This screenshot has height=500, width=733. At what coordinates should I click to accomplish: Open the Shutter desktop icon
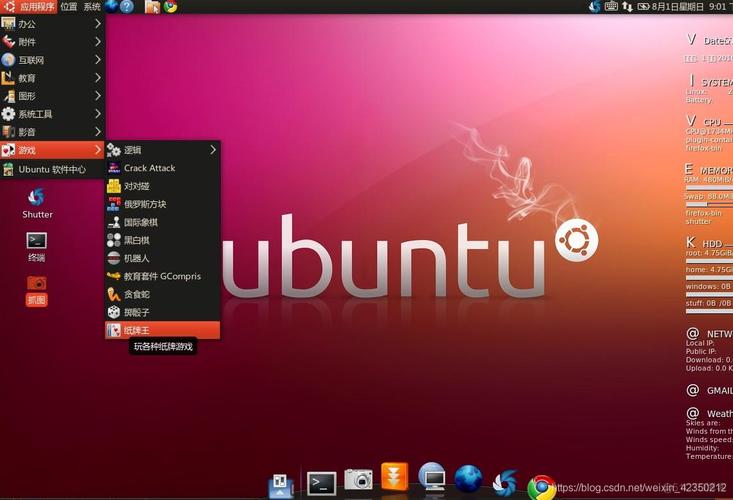[x=37, y=198]
